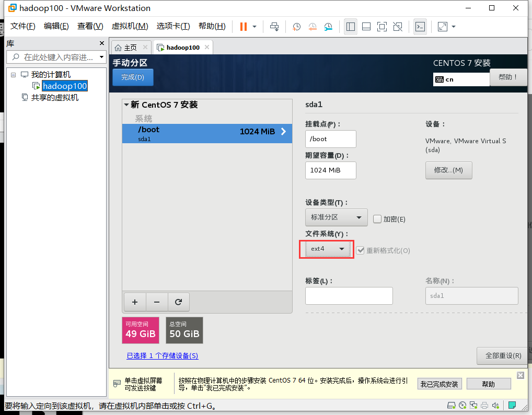Viewport: 532px width, 415px height.
Task: Click the CD/DVD drive status icon
Action: pyautogui.click(x=462, y=405)
